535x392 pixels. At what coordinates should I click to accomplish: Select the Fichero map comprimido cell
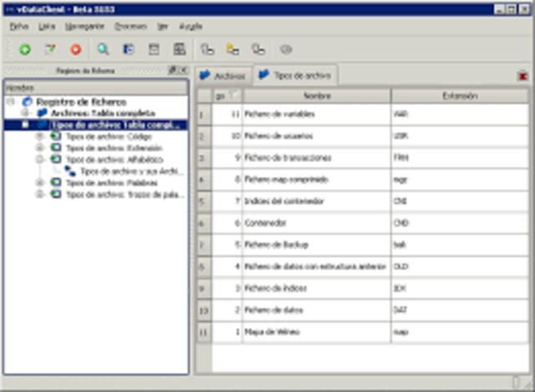coord(317,180)
